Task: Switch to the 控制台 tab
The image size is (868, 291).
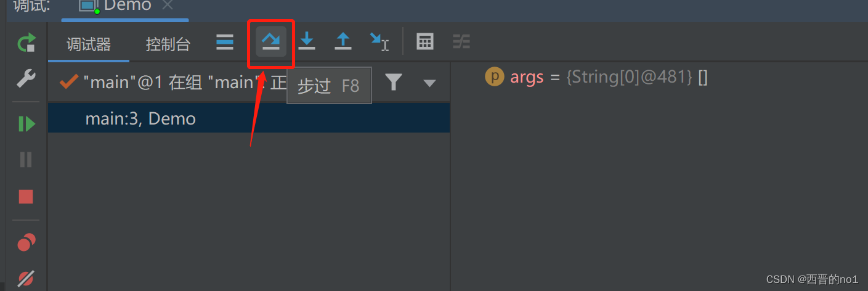Action: [168, 44]
